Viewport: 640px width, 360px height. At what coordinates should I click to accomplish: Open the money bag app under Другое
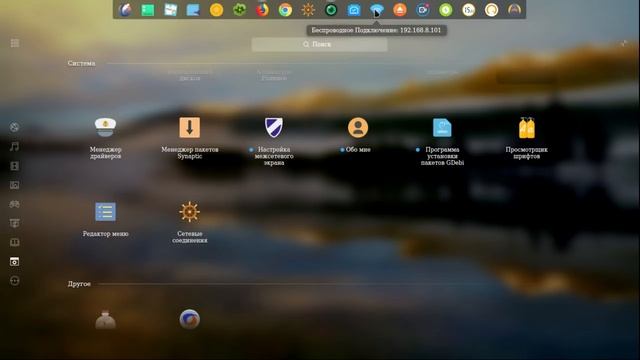105,319
